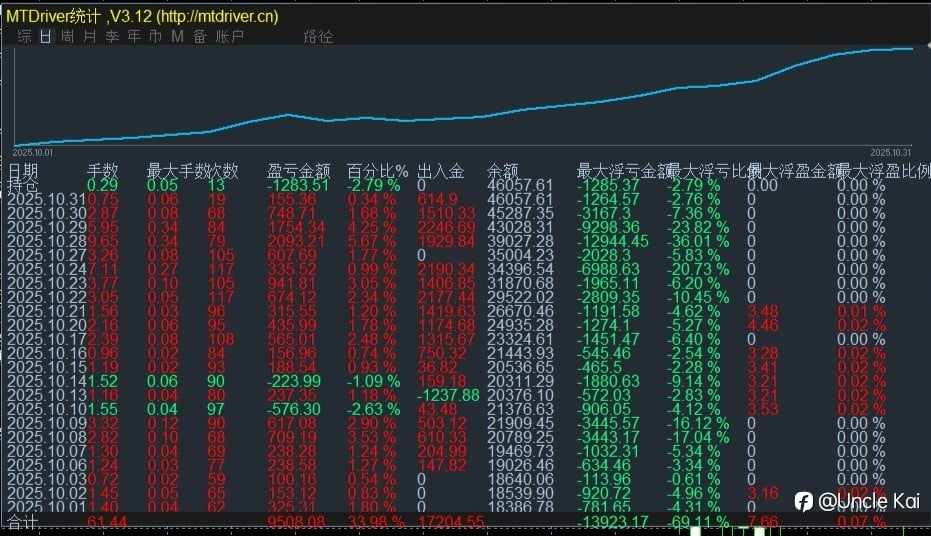931x536 pixels.
Task: Click the 出入金 column header
Action: [x=441, y=171]
